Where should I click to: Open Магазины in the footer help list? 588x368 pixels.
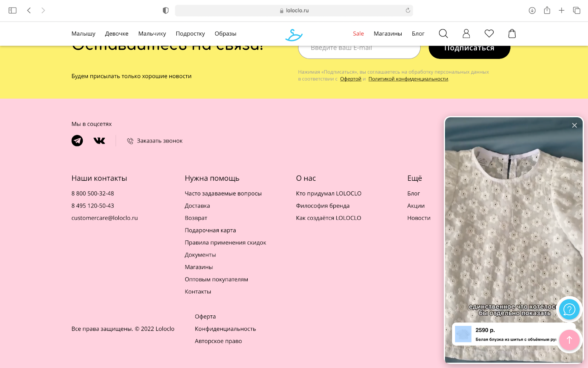(x=199, y=267)
